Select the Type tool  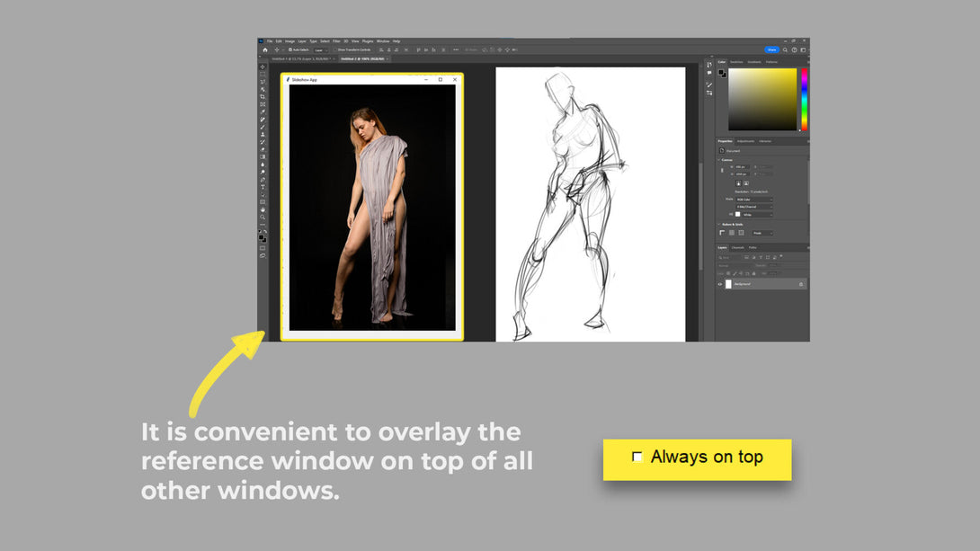point(263,187)
